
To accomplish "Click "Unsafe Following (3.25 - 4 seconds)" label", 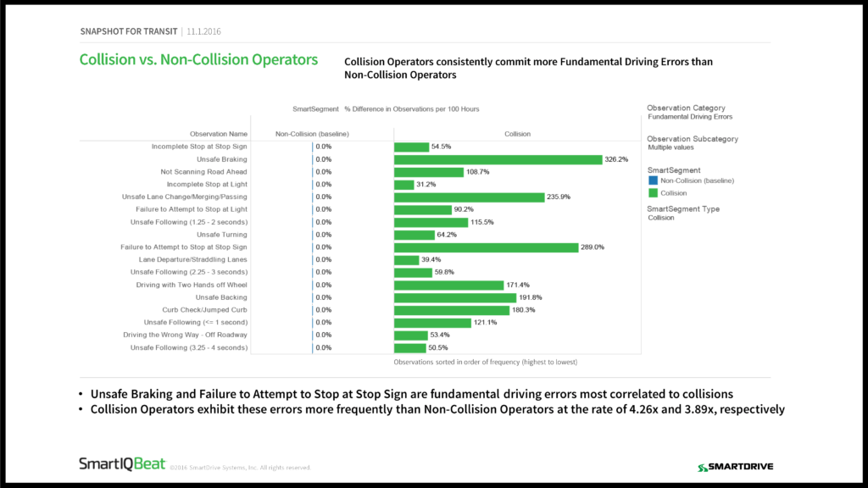I will (x=189, y=348).
